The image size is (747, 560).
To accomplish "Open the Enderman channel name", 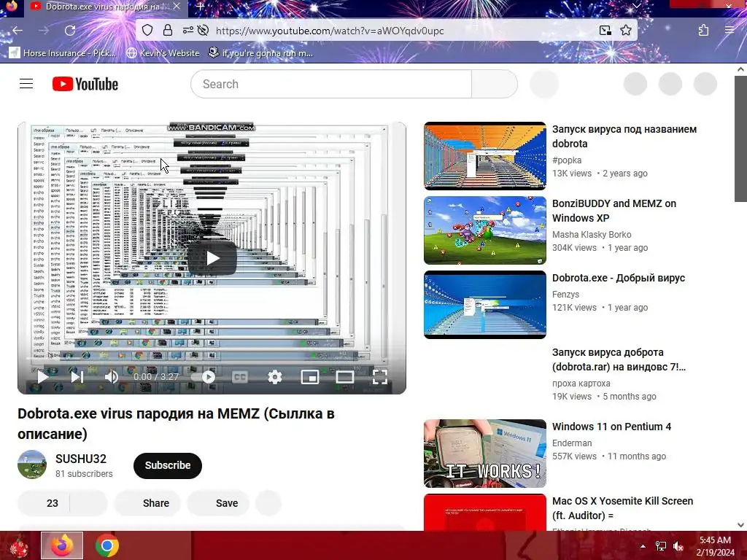I will pyautogui.click(x=572, y=443).
